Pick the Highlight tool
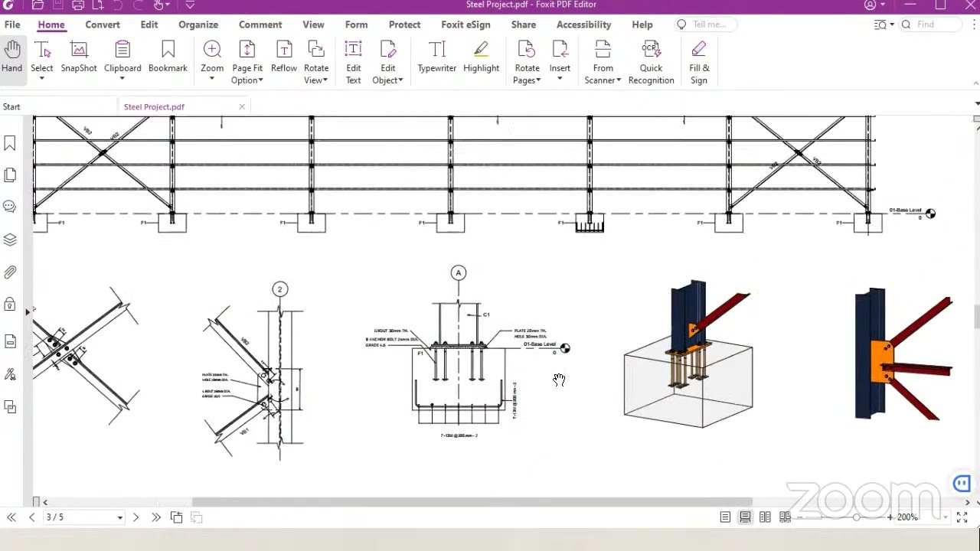Viewport: 980px width, 551px height. (x=481, y=58)
